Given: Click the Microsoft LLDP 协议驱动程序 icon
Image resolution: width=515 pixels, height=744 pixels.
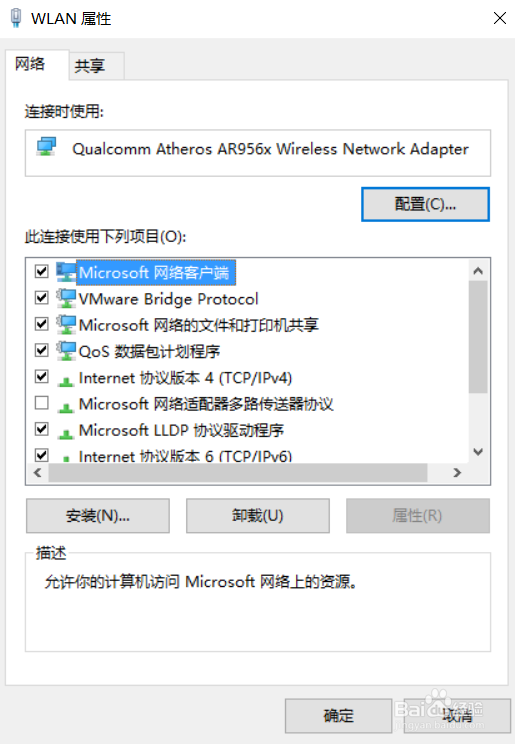Looking at the screenshot, I should click(x=66, y=433).
